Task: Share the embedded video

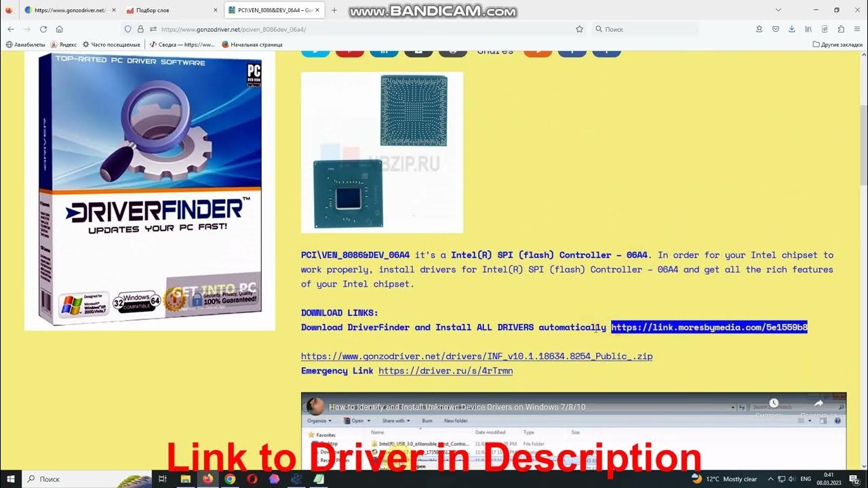Action: (x=818, y=407)
